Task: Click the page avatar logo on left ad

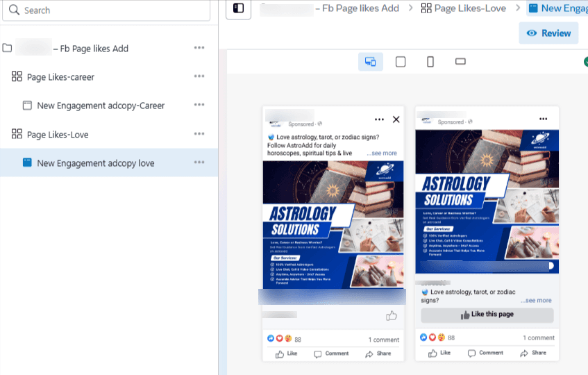Action: pos(275,124)
